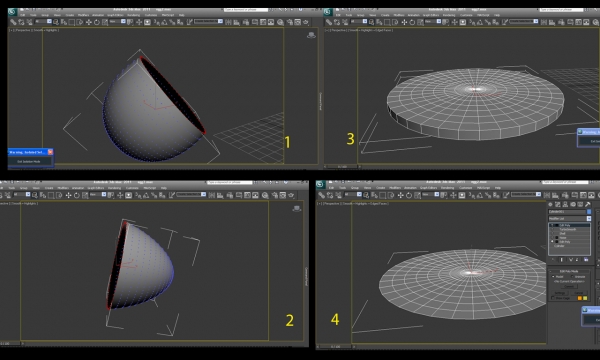600x360 pixels.
Task: Open the Utilities hammer tab in panel 4
Action: pyautogui.click(x=588, y=204)
